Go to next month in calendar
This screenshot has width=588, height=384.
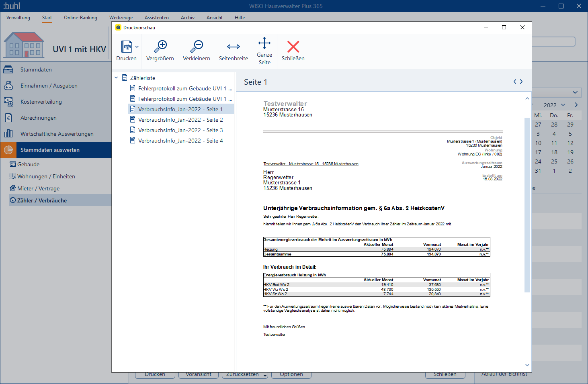(x=576, y=105)
